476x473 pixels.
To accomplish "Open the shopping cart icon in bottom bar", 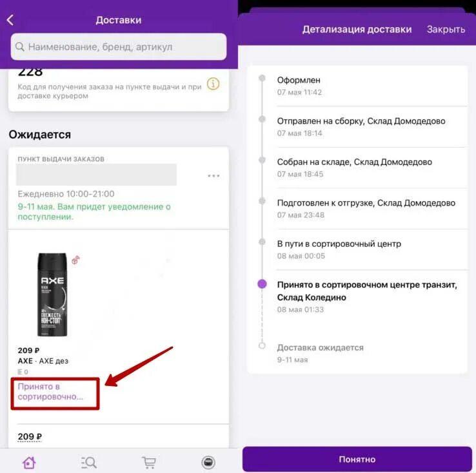I will coord(149,463).
